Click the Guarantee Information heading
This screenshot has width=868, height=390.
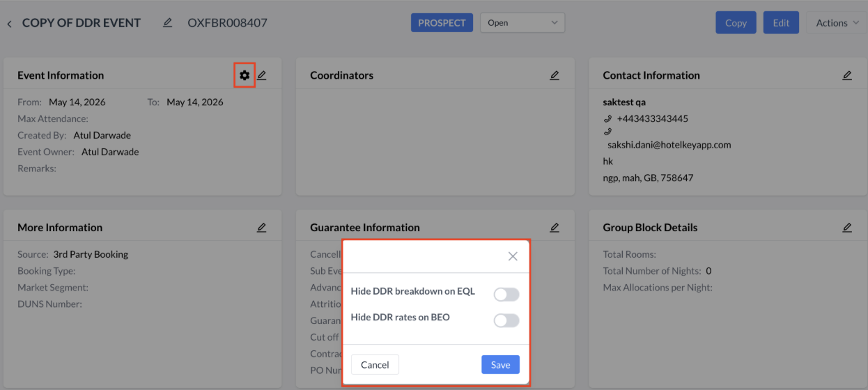tap(365, 227)
